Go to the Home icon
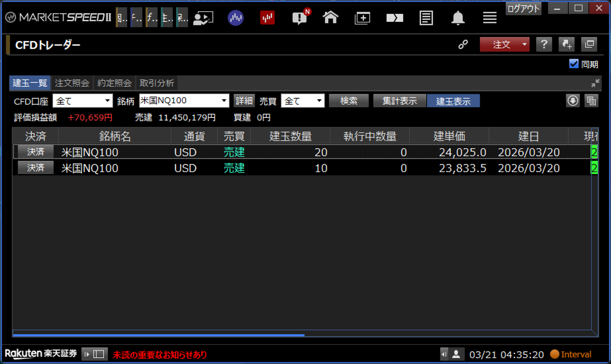The image size is (611, 364). point(331,18)
